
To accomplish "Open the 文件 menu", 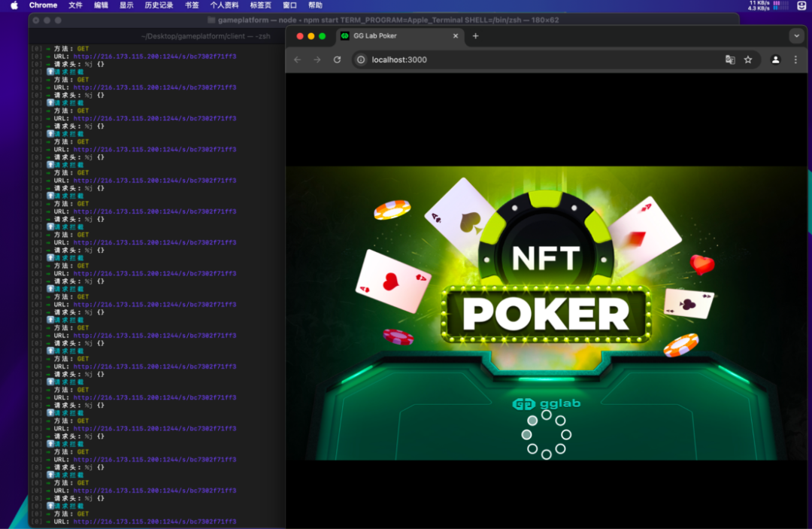I will 76,5.
